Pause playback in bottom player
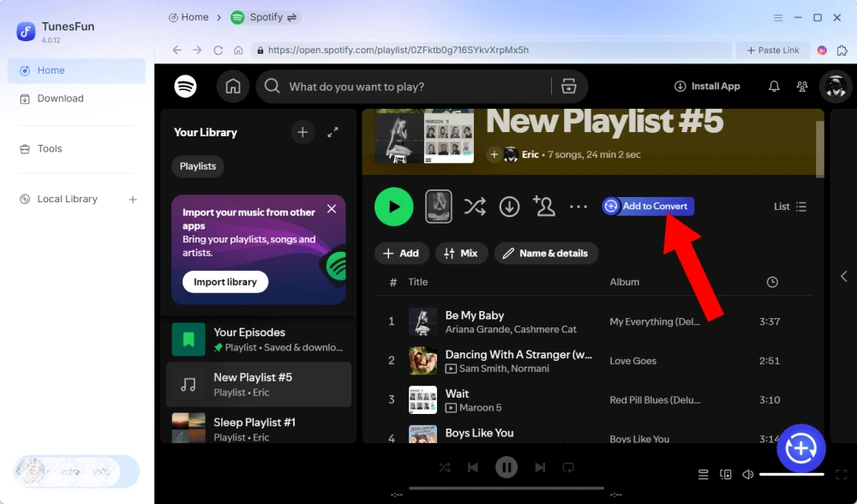The image size is (857, 504). click(x=506, y=467)
